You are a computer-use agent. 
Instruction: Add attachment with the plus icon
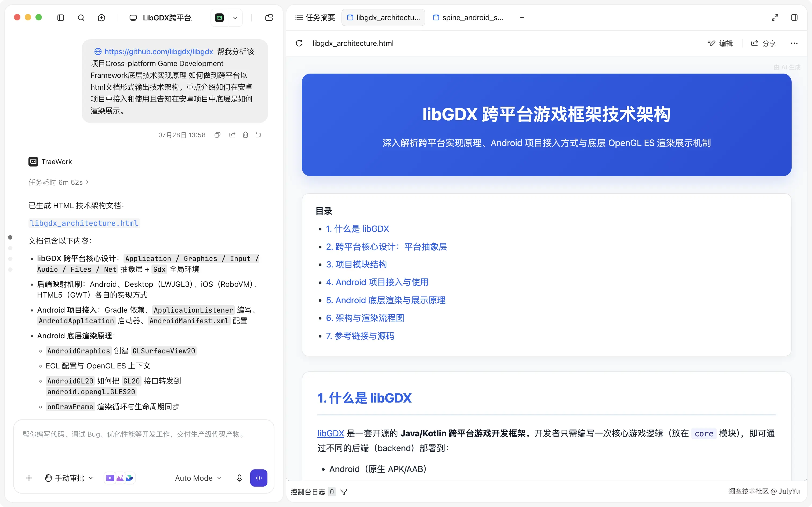point(29,478)
